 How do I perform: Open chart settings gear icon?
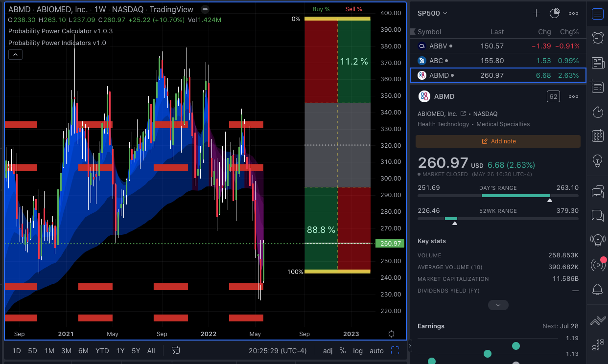pyautogui.click(x=391, y=334)
